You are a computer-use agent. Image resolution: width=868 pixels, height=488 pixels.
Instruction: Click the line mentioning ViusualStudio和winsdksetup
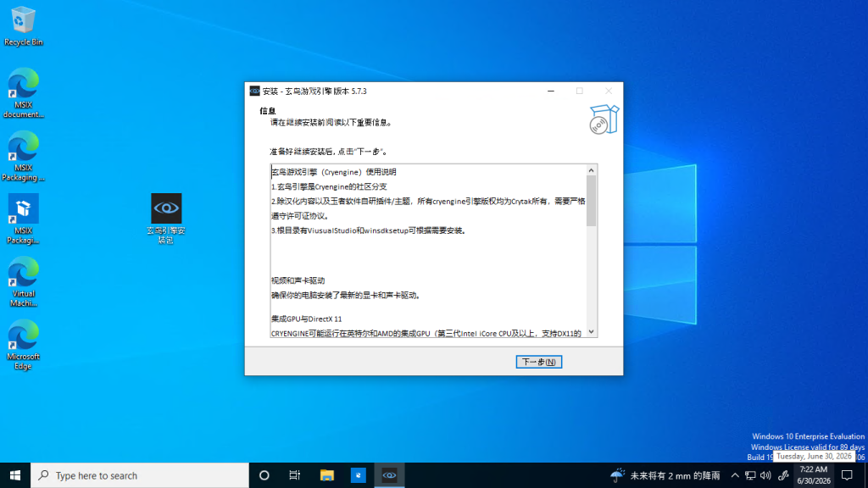(369, 230)
